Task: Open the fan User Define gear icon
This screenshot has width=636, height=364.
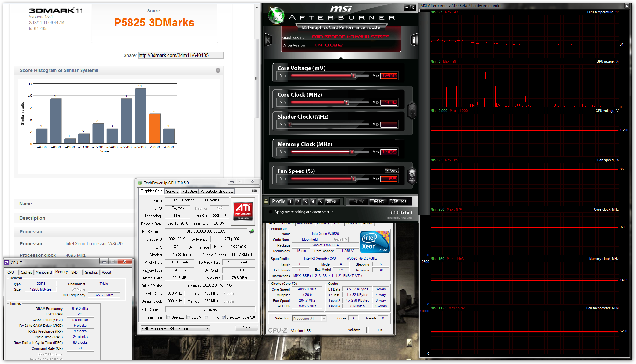Action: (x=412, y=175)
